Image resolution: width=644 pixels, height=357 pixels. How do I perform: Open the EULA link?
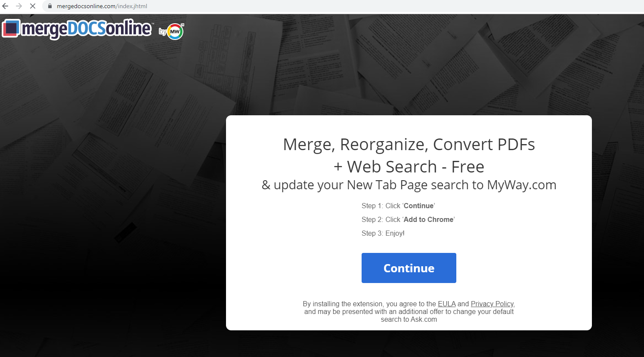pyautogui.click(x=446, y=304)
